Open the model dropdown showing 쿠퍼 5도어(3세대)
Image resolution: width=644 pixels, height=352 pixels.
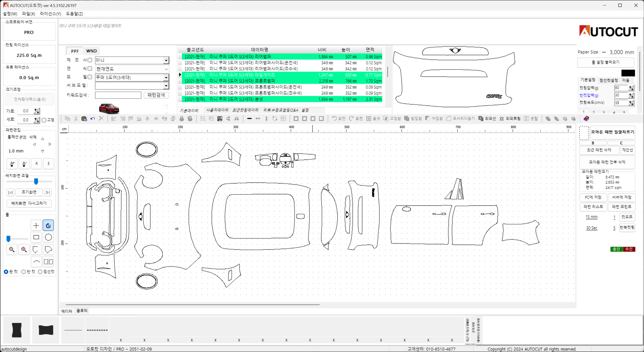point(132,77)
